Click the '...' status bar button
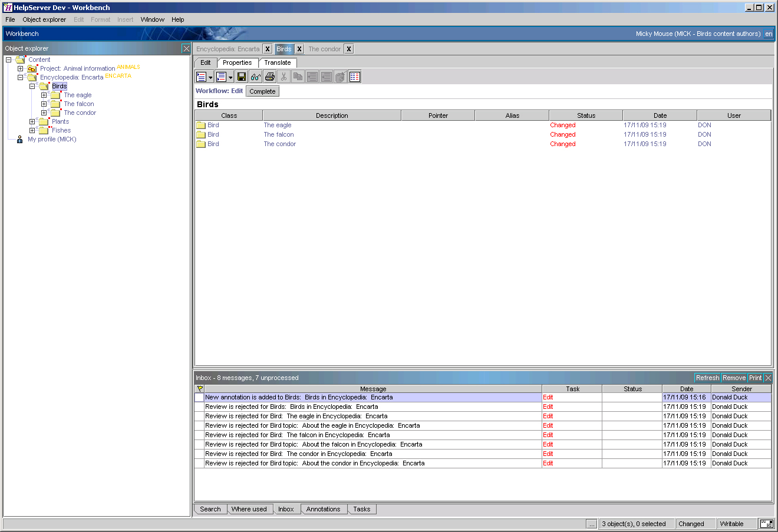This screenshot has width=778, height=532. click(x=592, y=524)
